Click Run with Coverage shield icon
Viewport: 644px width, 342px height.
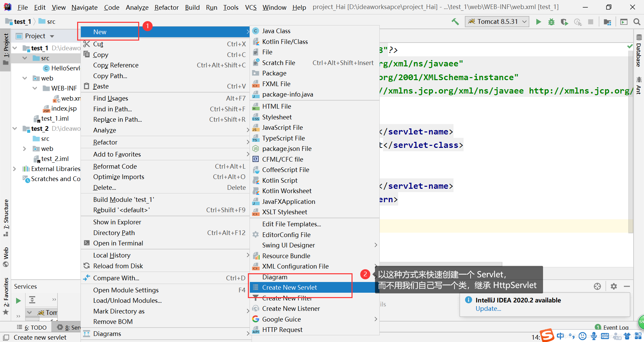(565, 22)
